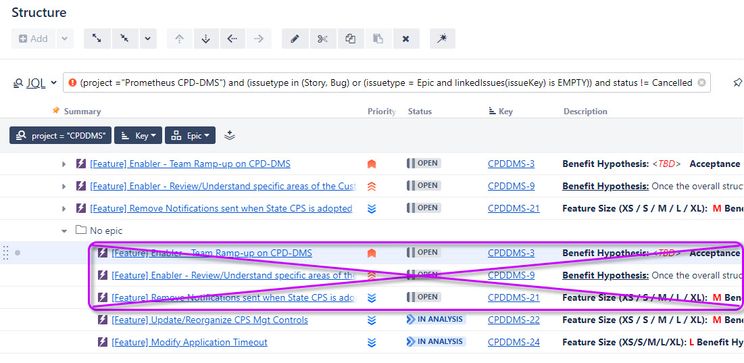Viewport: 744px width, 363px height.
Task: Click the indent right arrow icon
Action: 259,39
